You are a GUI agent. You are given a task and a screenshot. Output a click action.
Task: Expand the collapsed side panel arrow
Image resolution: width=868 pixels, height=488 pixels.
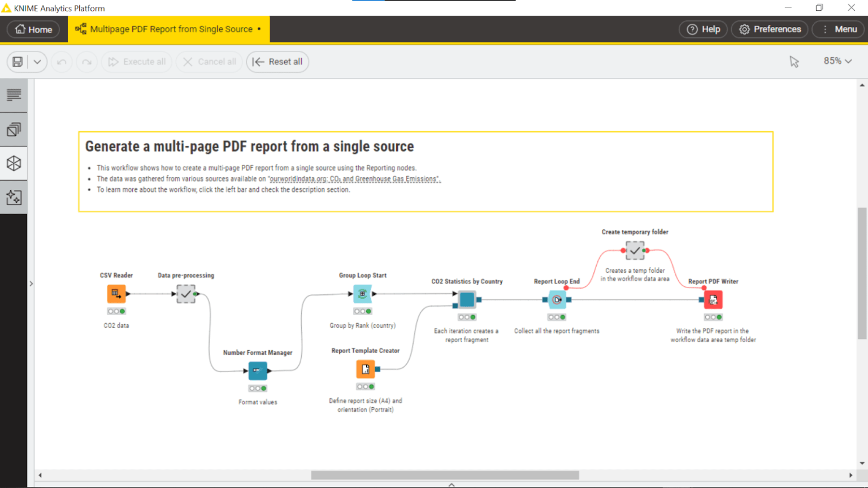31,284
